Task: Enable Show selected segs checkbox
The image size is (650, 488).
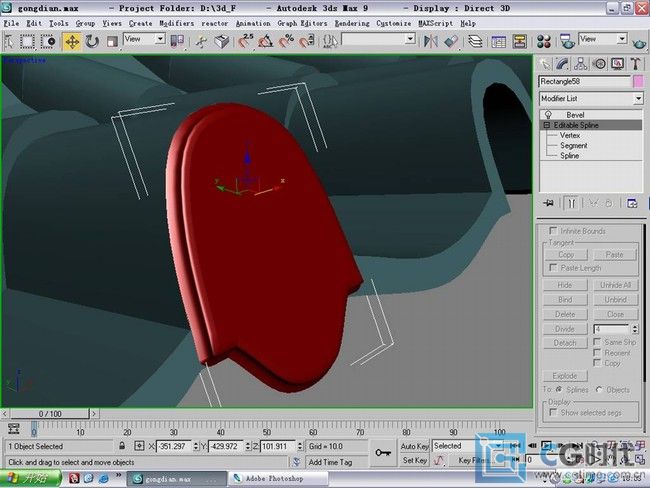Action: pos(553,412)
